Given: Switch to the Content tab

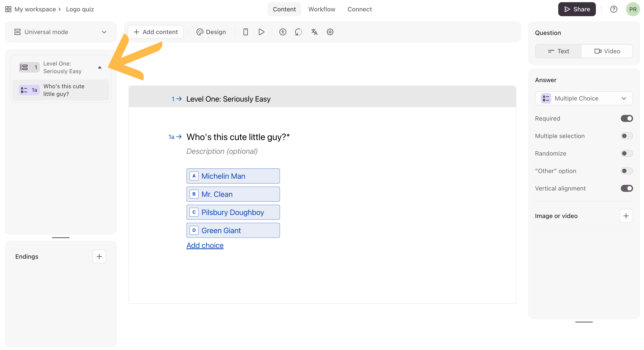Looking at the screenshot, I should pyautogui.click(x=284, y=9).
